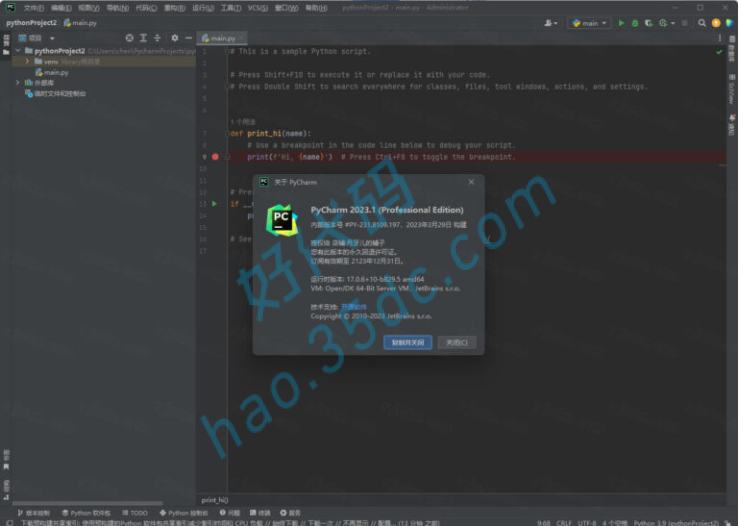Open the Python Console tool window
The height and width of the screenshot is (526, 741).
(x=184, y=513)
